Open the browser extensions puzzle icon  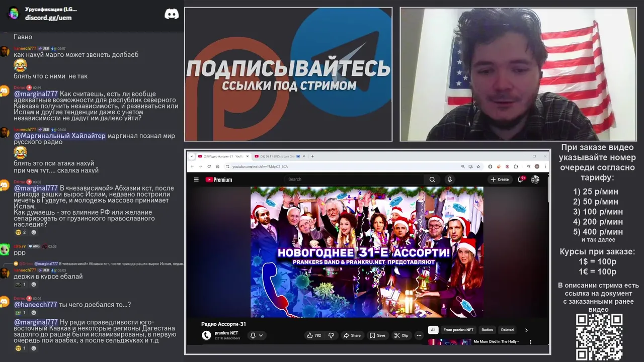click(516, 166)
